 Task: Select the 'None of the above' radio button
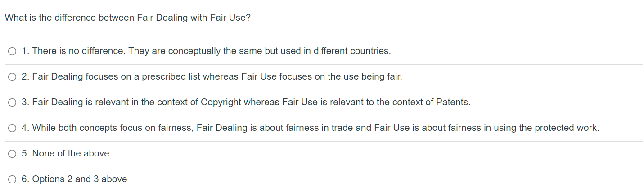pos(12,154)
